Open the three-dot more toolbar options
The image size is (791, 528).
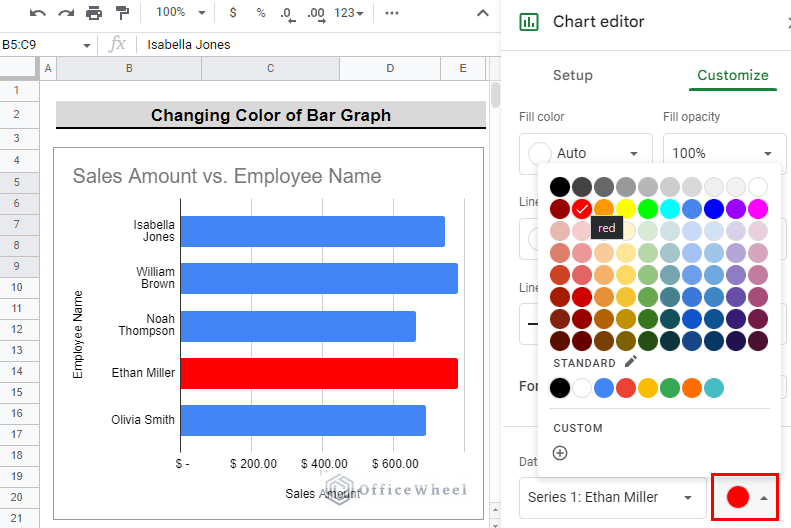click(x=392, y=13)
